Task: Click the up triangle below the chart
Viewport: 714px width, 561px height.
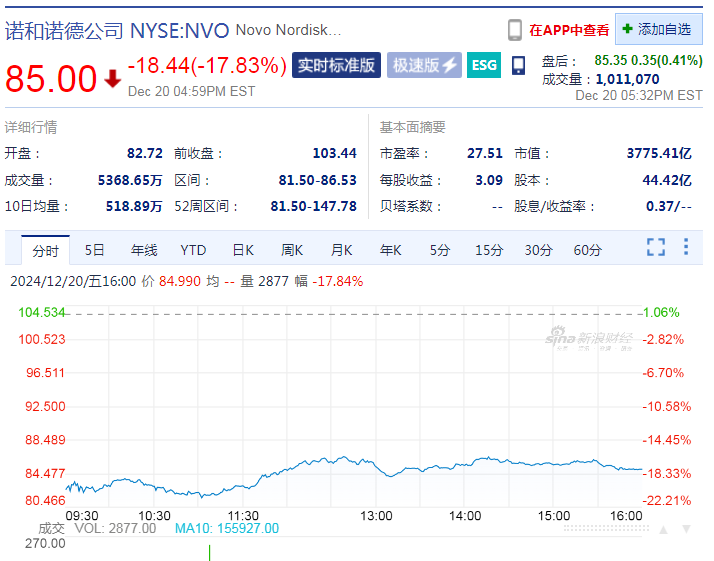Action: coord(663,530)
